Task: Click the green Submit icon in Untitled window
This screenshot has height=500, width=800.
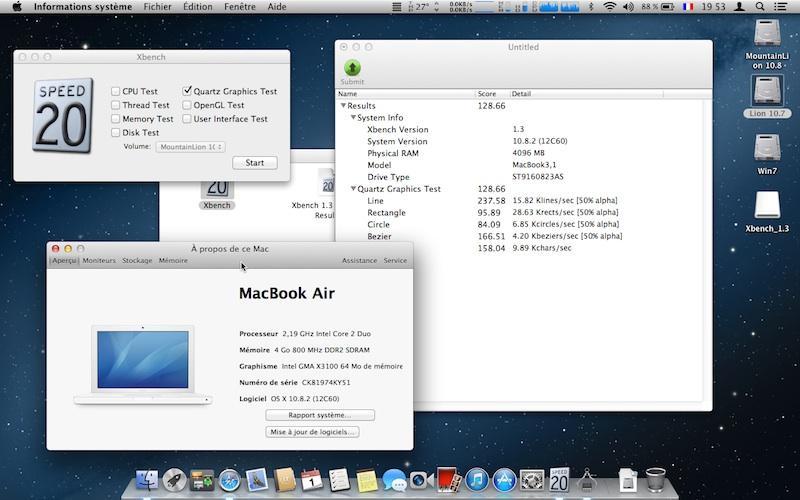Action: point(352,68)
